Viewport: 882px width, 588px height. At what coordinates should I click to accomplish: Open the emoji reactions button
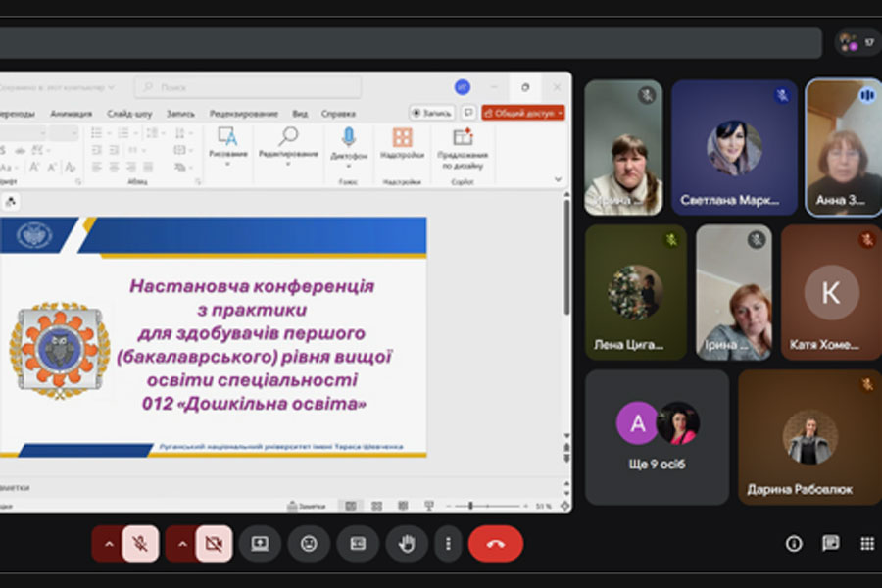pos(309,544)
